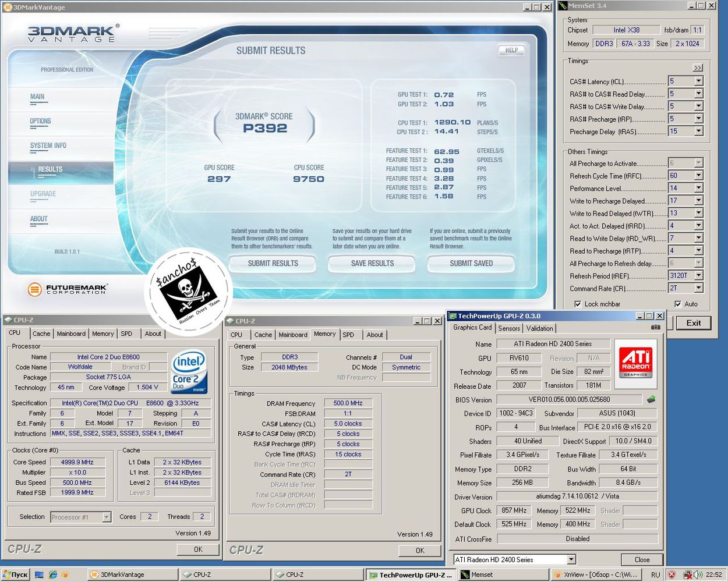
Task: Click the Futuremark Corporation logo
Action: 68,289
